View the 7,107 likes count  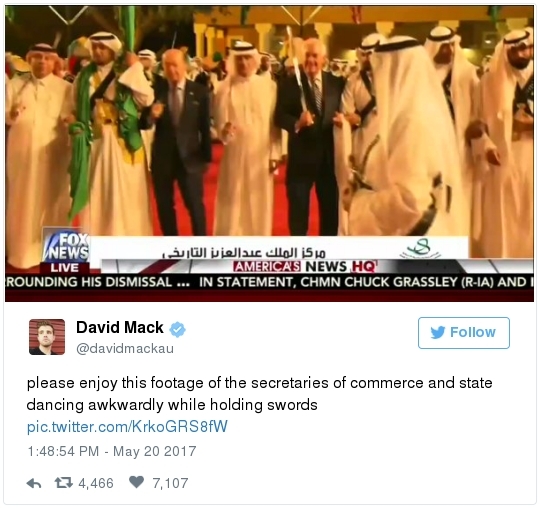pos(170,483)
